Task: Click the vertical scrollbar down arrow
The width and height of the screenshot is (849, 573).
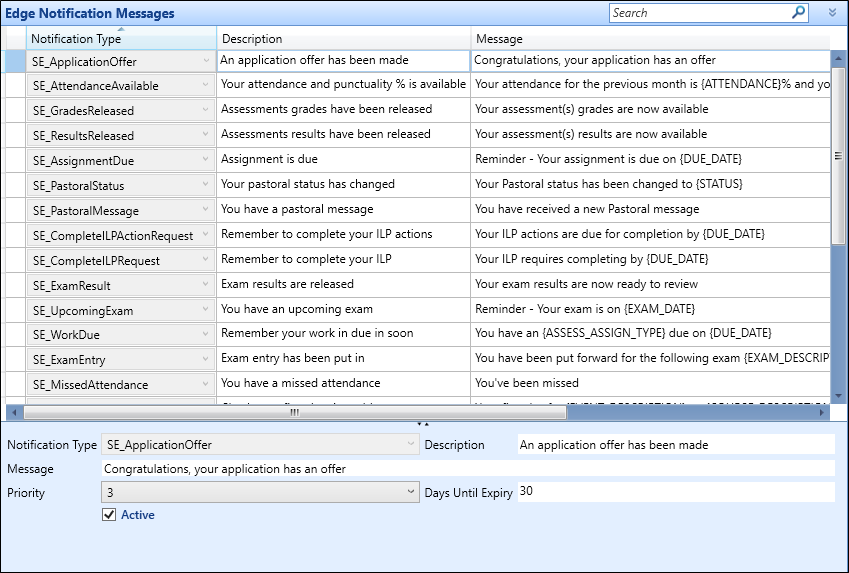Action: click(x=838, y=396)
